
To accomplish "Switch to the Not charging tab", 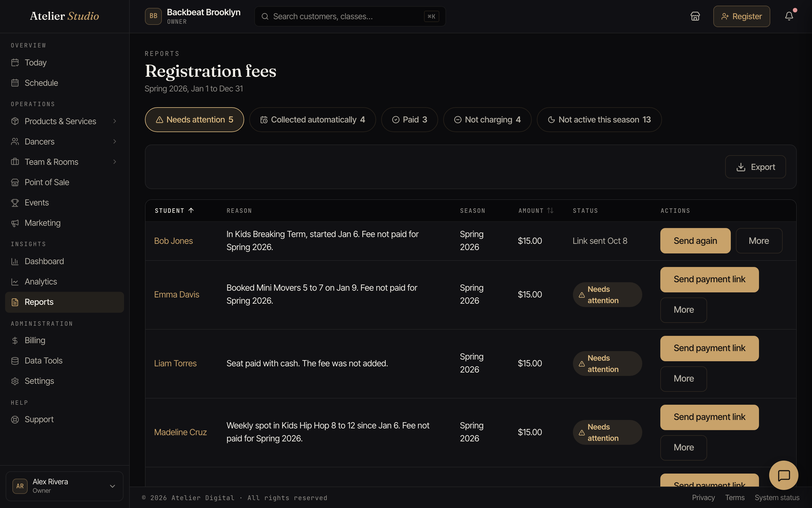I will click(x=487, y=120).
